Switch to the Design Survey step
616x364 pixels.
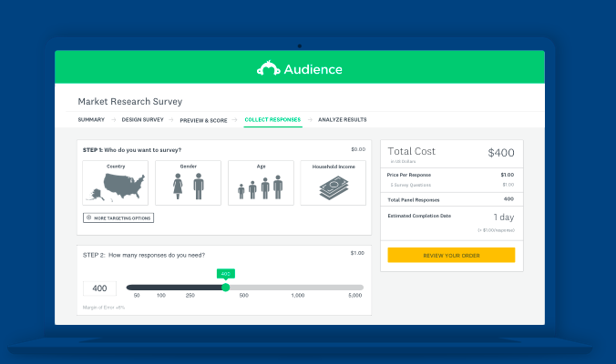tap(142, 119)
